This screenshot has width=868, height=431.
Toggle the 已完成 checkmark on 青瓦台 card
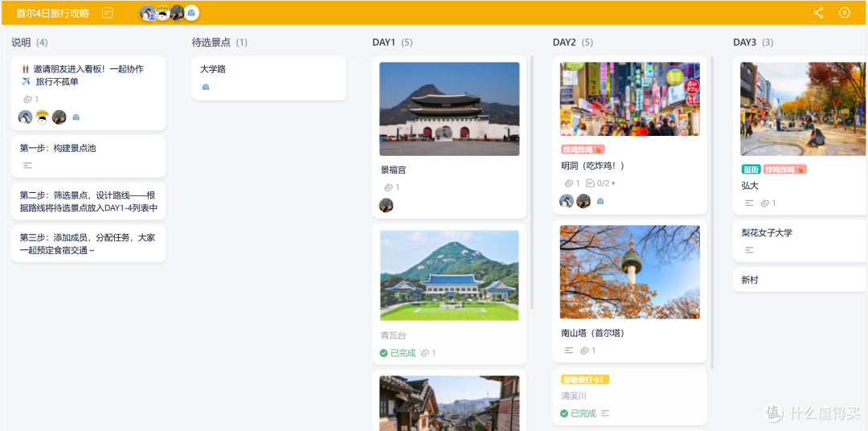tap(383, 353)
